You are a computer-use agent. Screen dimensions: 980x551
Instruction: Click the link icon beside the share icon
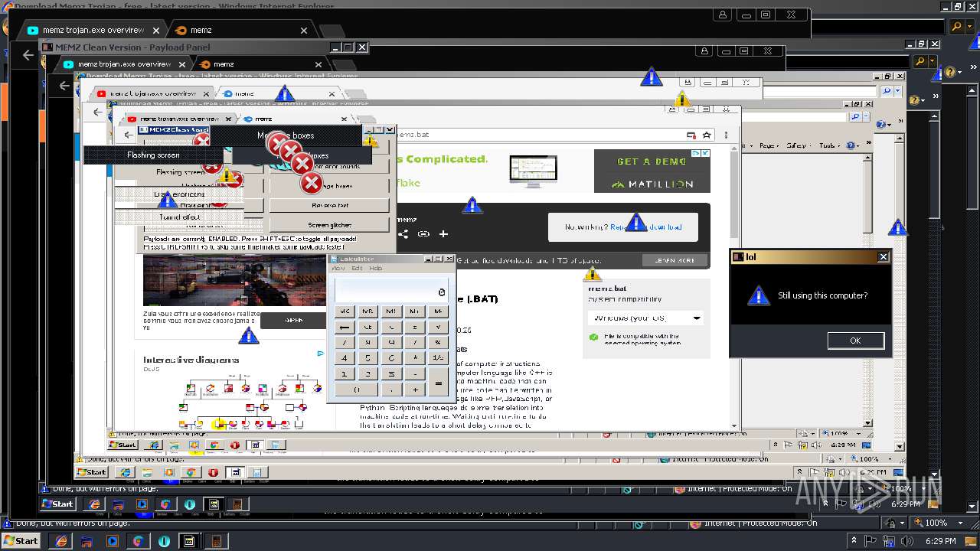point(423,233)
